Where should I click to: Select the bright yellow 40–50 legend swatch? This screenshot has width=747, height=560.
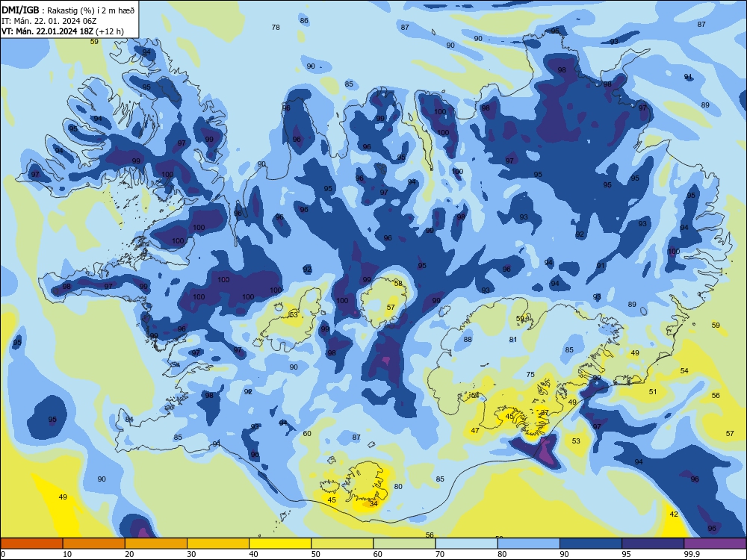[280, 544]
